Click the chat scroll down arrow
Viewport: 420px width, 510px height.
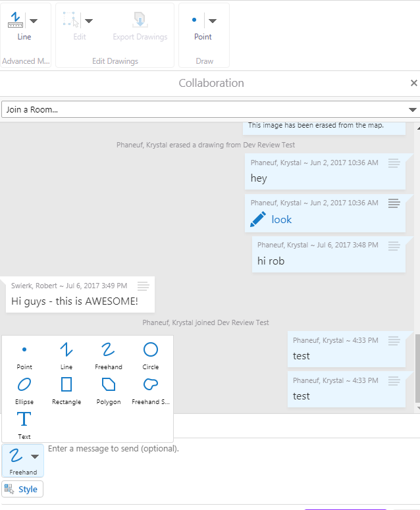(418, 408)
